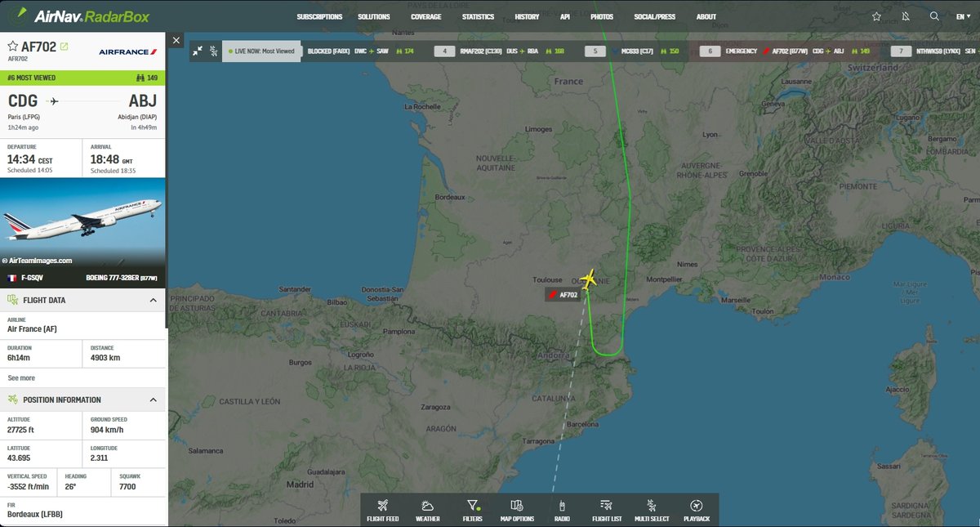Click FIR Bordeaux (LFBB)
This screenshot has width=980, height=527.
[35, 515]
